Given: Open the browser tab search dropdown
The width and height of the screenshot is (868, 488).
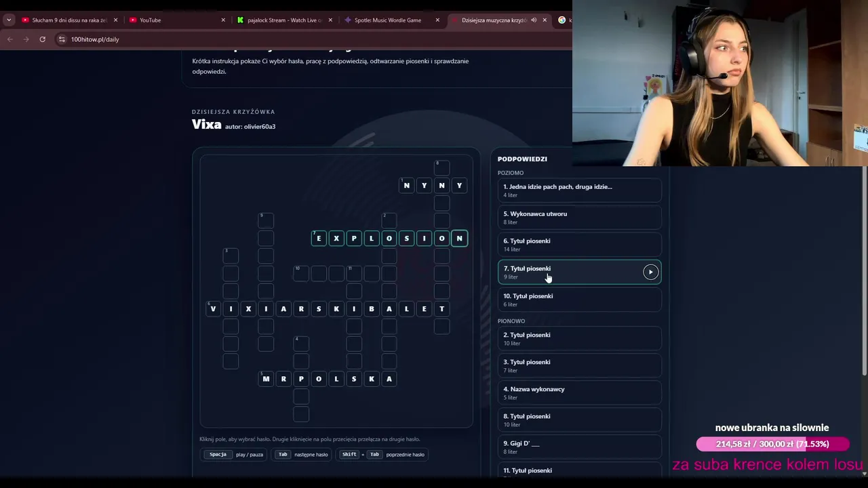Looking at the screenshot, I should pos(9,20).
